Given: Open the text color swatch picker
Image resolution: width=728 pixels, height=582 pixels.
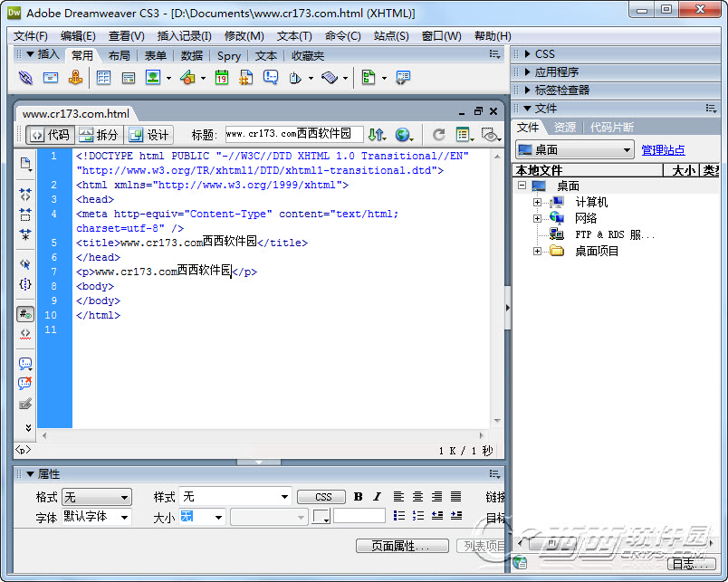Looking at the screenshot, I should click(321, 517).
